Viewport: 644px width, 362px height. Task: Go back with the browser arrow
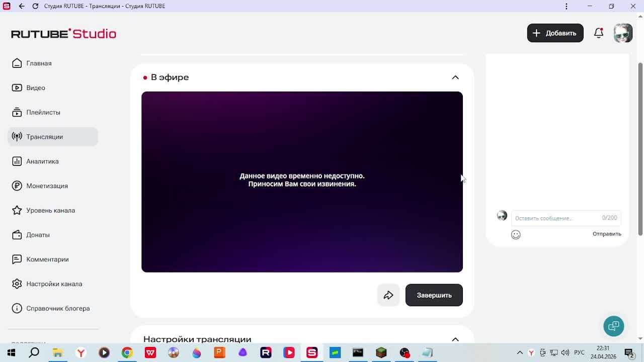coord(22,6)
